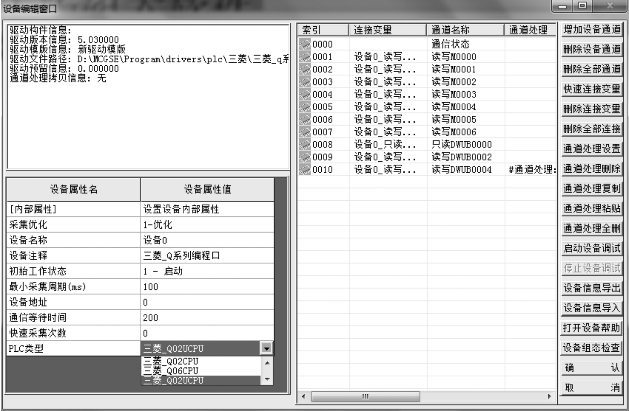Click the 设备属性名 table header
629x411 pixels.
click(x=73, y=189)
